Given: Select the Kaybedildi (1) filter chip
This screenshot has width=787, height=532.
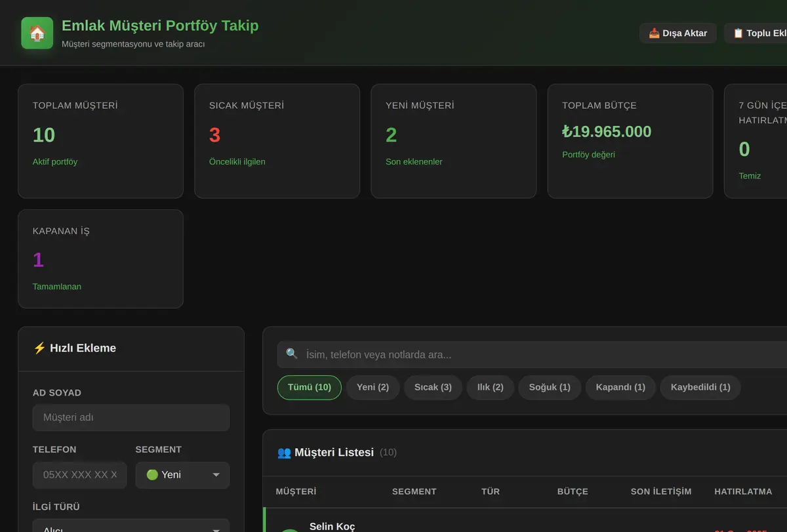Looking at the screenshot, I should pyautogui.click(x=700, y=387).
